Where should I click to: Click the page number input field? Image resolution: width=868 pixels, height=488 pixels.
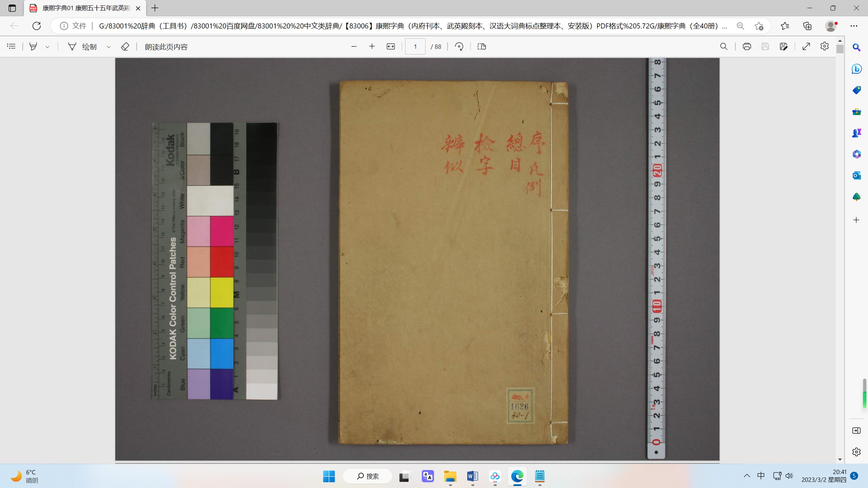pos(415,46)
